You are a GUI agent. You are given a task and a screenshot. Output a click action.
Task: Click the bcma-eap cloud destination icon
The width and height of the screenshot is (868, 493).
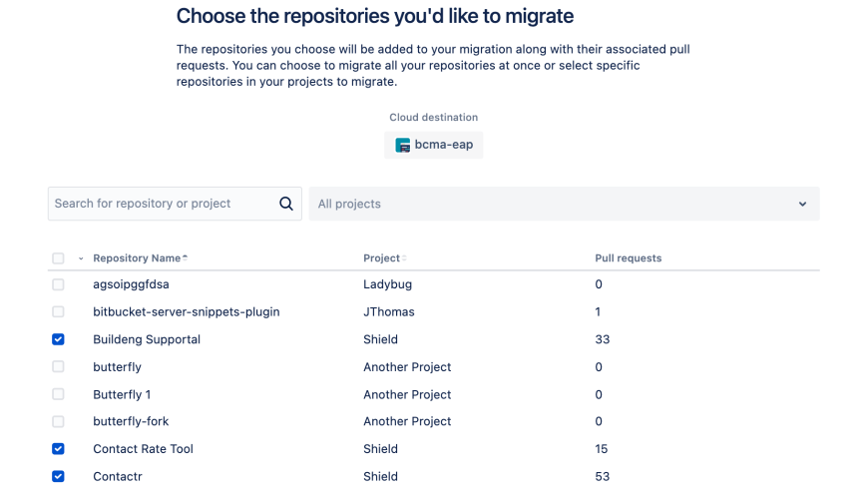[x=403, y=145]
